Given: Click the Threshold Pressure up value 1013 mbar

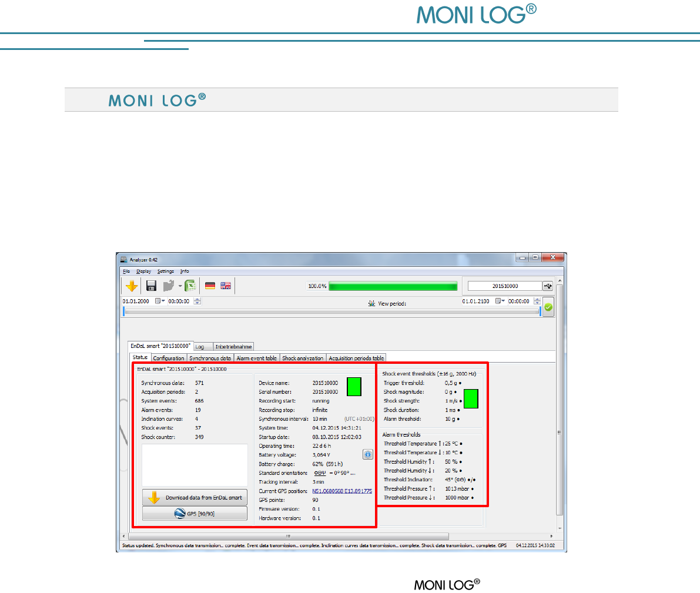Looking at the screenshot, I should (x=457, y=489).
